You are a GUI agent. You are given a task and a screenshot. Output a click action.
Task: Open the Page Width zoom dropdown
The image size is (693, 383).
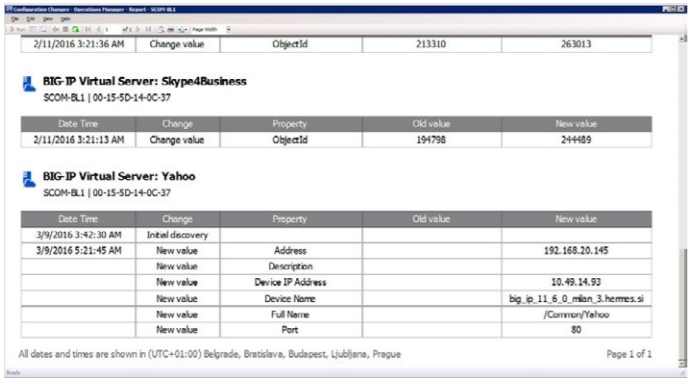click(x=229, y=30)
